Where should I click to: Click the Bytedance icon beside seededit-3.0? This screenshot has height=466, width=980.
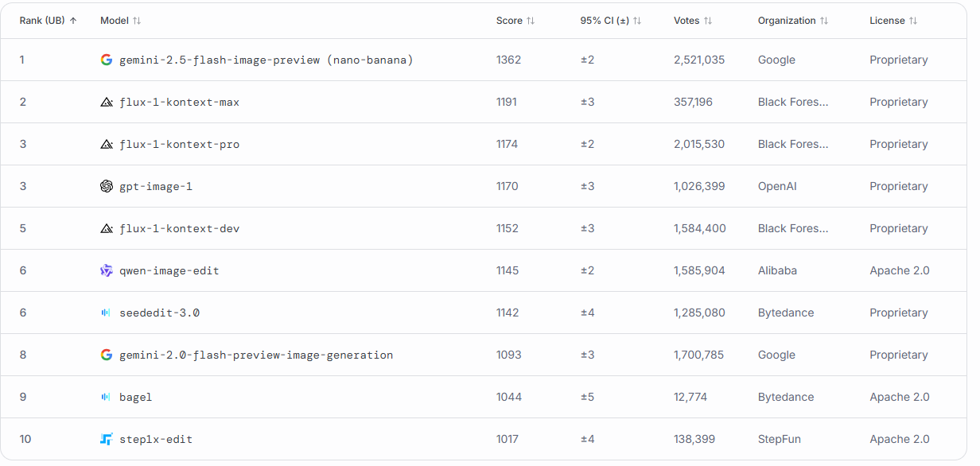[x=107, y=313]
